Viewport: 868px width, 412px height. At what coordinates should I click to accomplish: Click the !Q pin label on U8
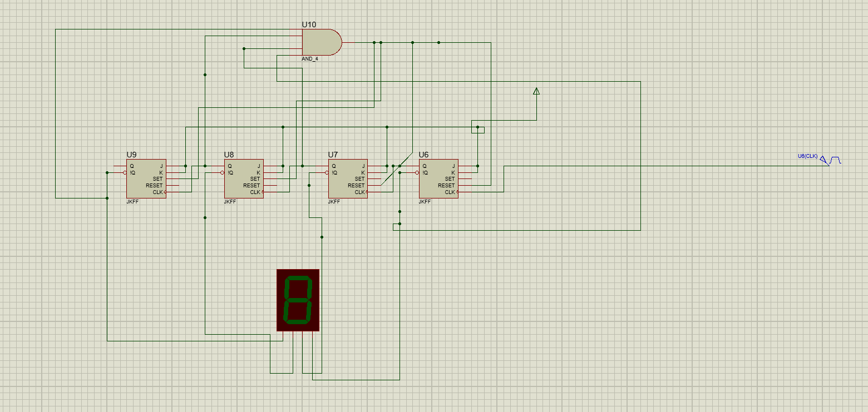230,172
